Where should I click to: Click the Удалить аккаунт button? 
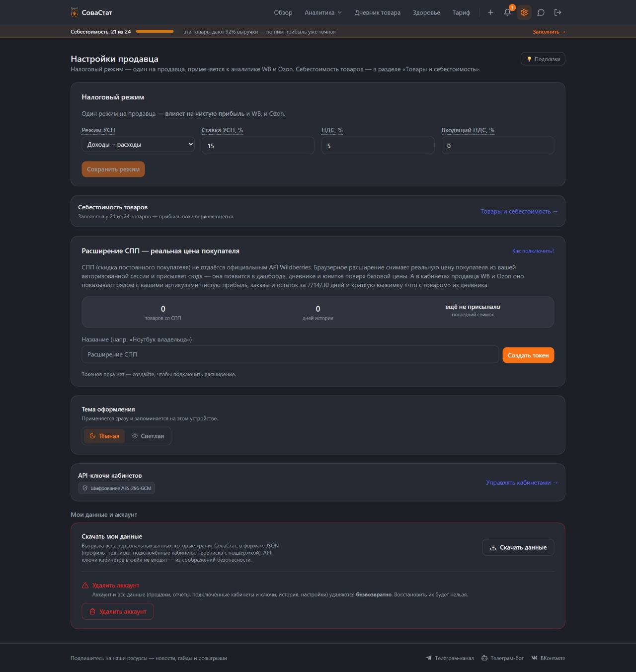coord(118,611)
